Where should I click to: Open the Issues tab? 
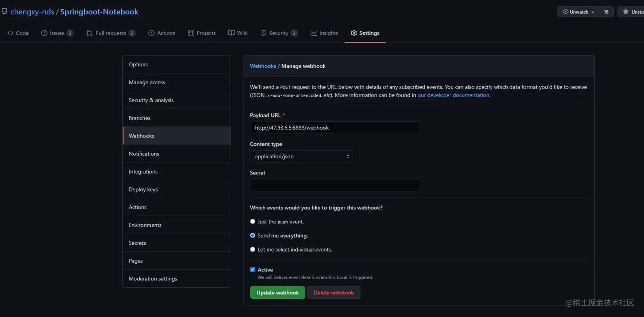(57, 33)
